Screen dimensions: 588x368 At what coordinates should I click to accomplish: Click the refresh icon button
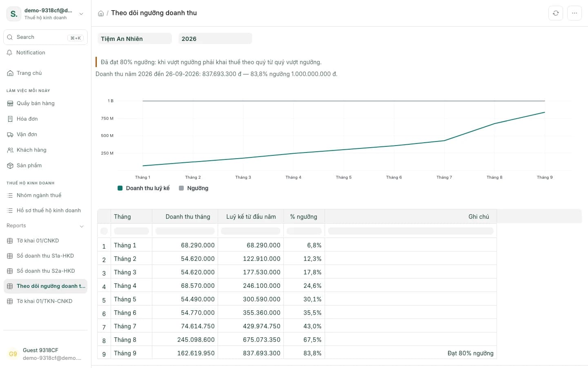[556, 13]
